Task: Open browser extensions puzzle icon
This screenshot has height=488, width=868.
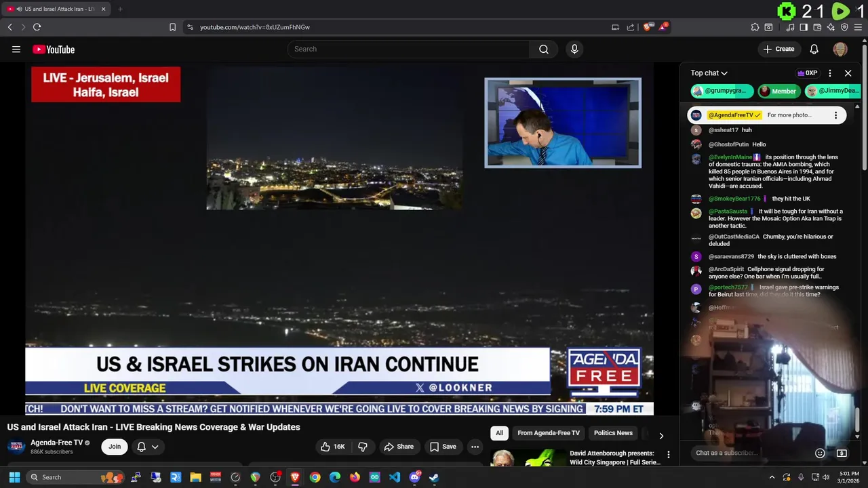Action: [755, 27]
